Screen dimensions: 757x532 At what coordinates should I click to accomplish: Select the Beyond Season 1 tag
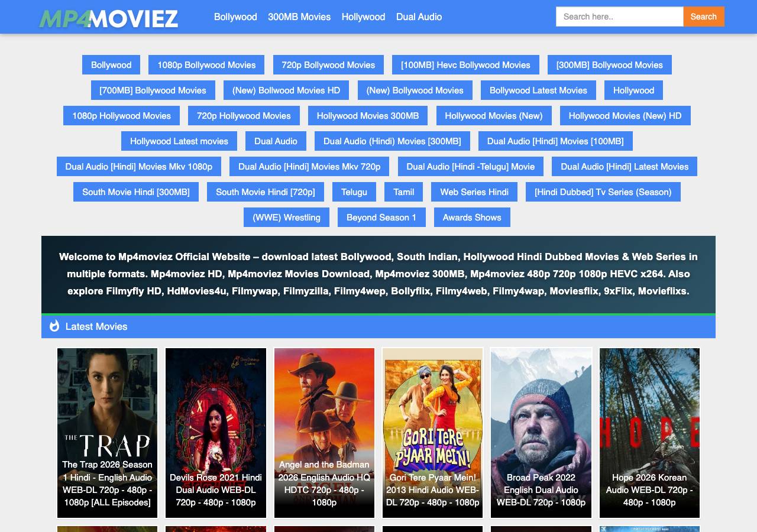click(381, 218)
